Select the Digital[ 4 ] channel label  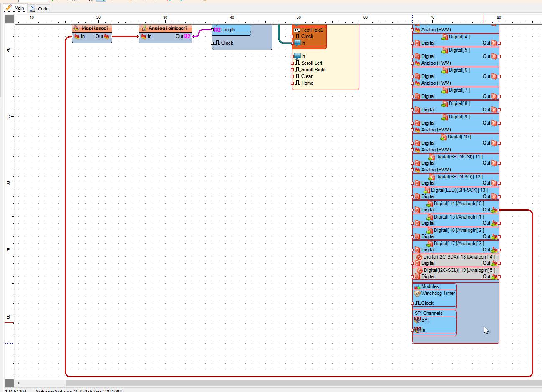459,37
